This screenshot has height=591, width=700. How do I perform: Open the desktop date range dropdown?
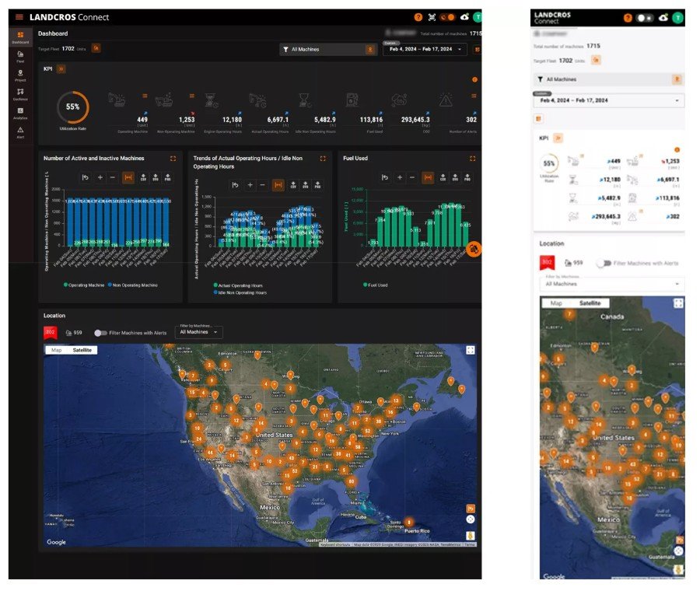[424, 49]
